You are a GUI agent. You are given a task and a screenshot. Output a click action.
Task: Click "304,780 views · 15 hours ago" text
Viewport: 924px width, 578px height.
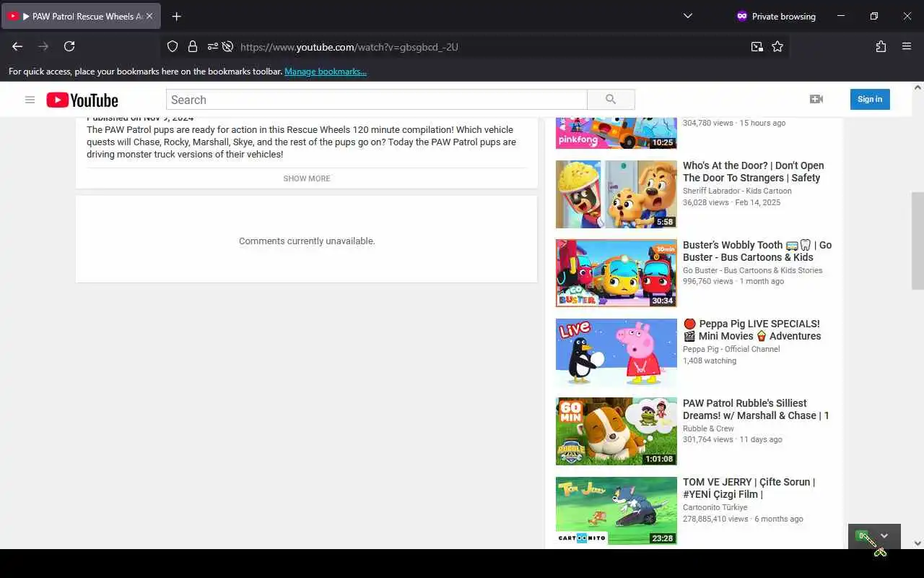734,123
